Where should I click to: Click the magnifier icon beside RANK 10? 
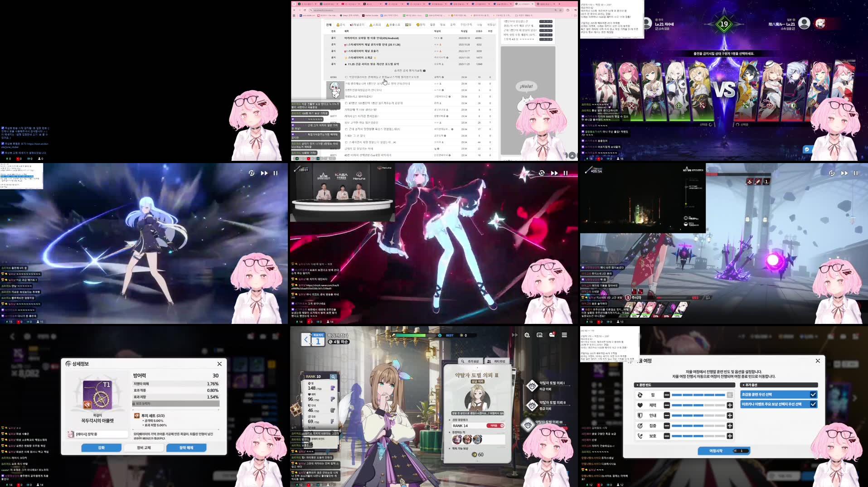334,377
